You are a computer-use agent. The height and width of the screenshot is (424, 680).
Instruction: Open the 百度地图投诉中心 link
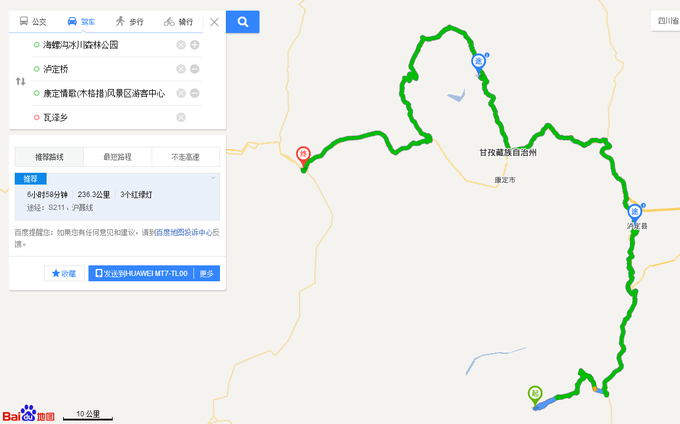(x=184, y=232)
